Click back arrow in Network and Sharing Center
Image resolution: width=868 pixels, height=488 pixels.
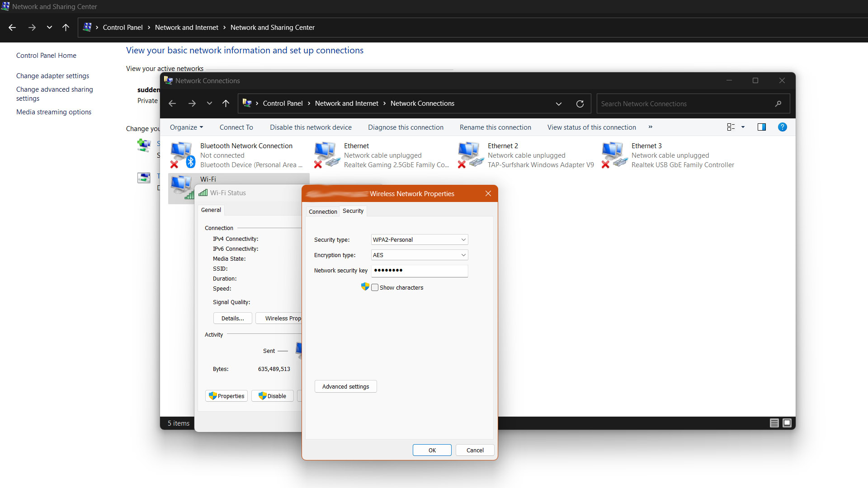click(12, 28)
